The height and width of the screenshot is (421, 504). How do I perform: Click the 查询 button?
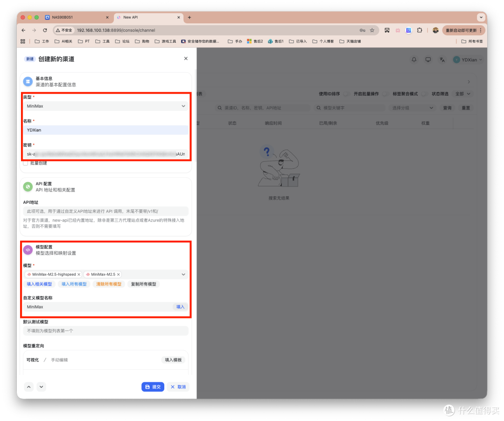coord(447,108)
